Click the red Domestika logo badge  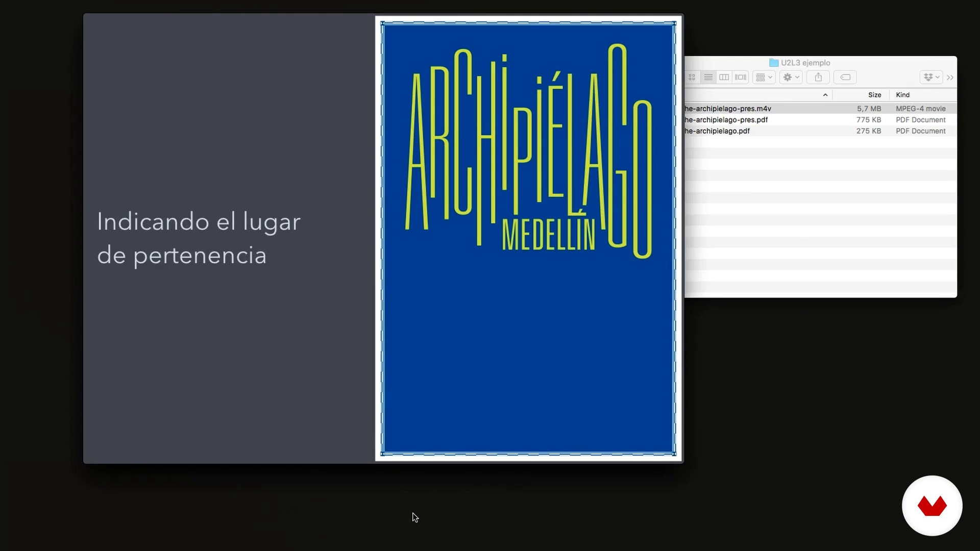tap(932, 506)
